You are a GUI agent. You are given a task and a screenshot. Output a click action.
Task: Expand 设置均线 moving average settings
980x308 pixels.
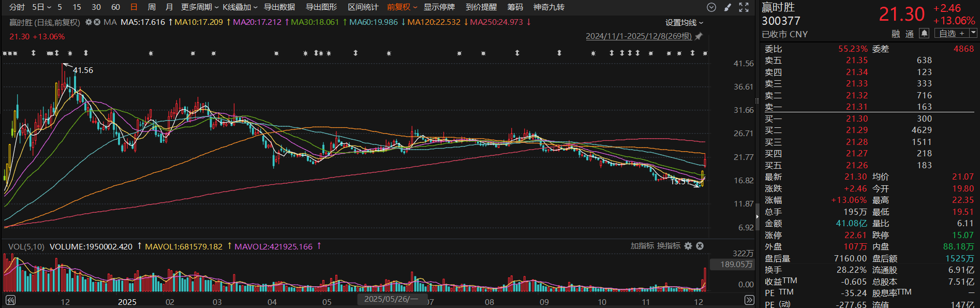click(684, 23)
